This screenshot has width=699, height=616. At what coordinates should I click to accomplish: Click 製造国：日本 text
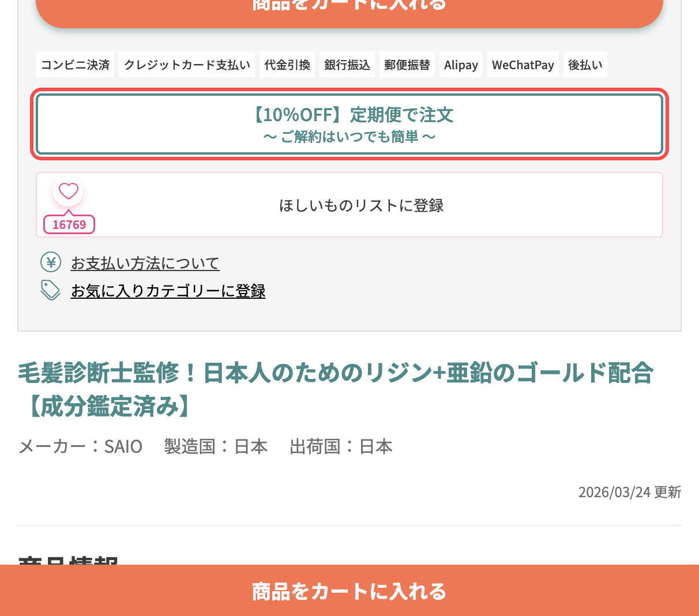(x=216, y=446)
